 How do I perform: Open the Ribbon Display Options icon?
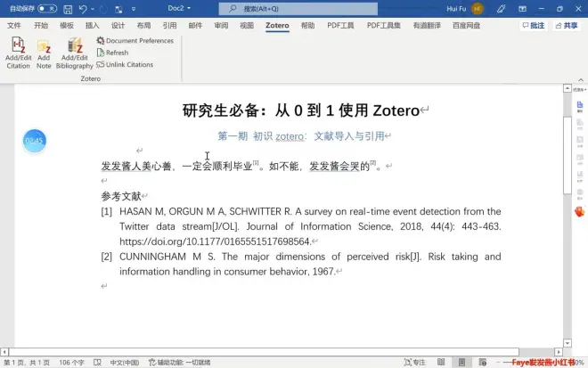[x=522, y=9]
